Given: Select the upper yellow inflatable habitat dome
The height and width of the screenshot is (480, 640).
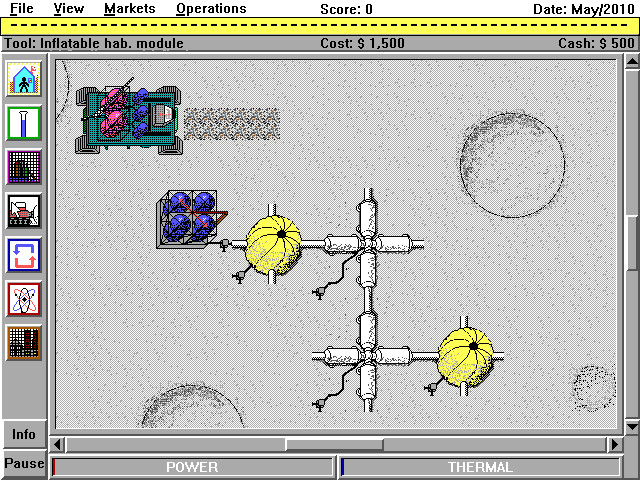Looking at the screenshot, I should (273, 244).
